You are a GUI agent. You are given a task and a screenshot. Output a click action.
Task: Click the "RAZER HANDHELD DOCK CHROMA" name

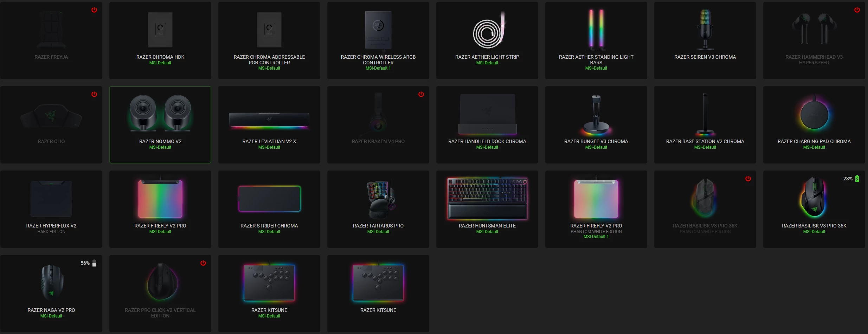[487, 141]
